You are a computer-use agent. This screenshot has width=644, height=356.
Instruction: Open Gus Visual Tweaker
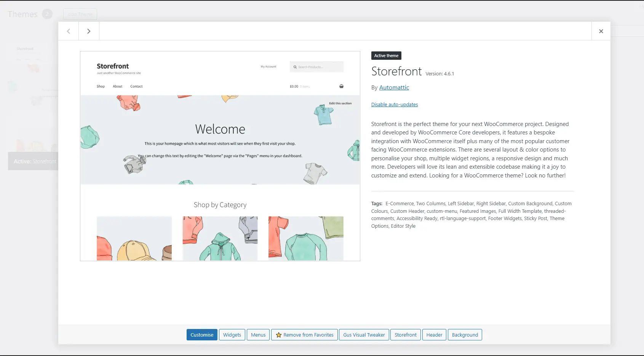(364, 335)
